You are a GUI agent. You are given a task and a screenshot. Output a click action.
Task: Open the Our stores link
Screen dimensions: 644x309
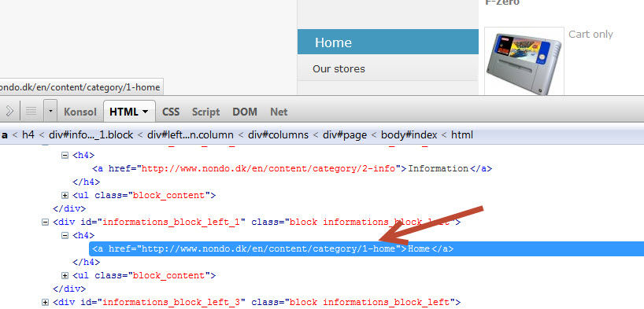(339, 69)
